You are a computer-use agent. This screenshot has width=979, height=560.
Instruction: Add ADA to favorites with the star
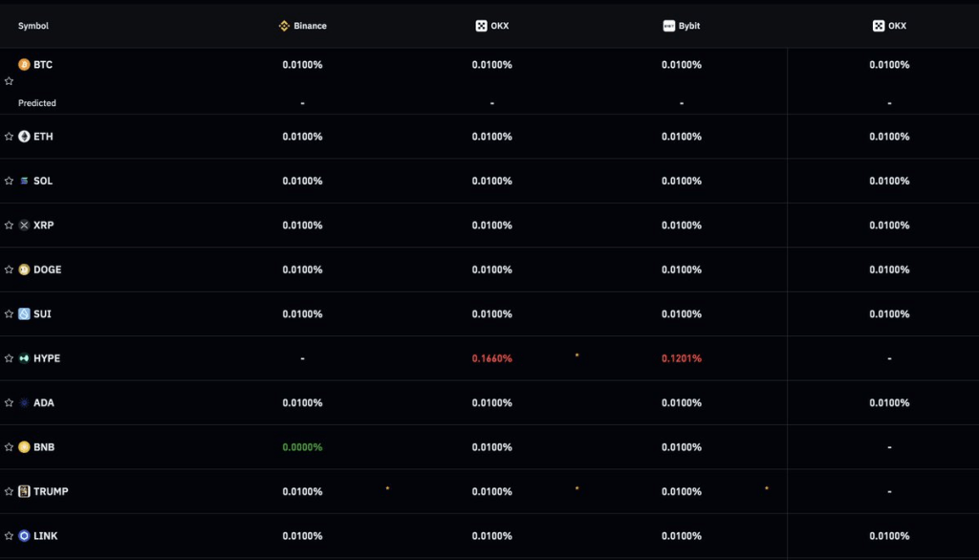point(9,403)
